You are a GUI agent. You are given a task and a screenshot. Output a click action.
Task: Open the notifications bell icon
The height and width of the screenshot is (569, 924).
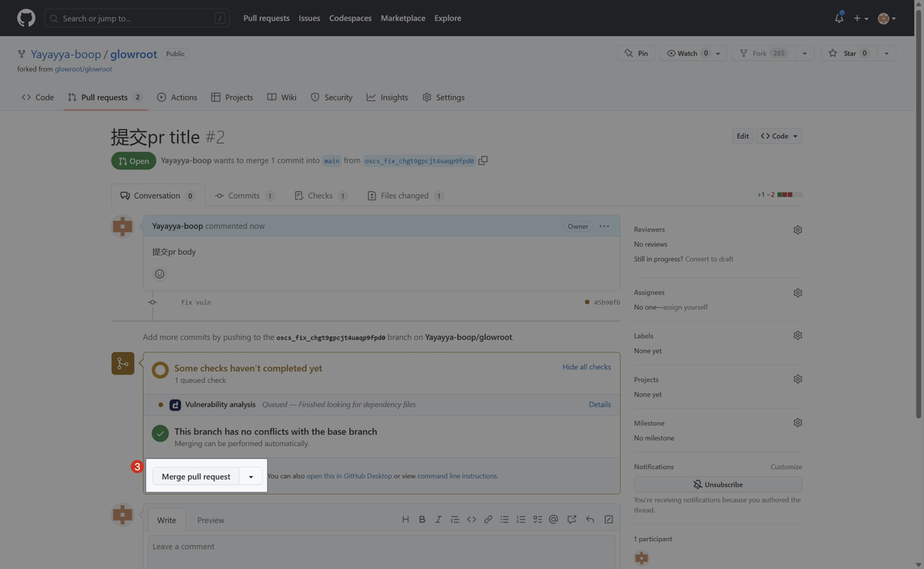click(x=839, y=18)
